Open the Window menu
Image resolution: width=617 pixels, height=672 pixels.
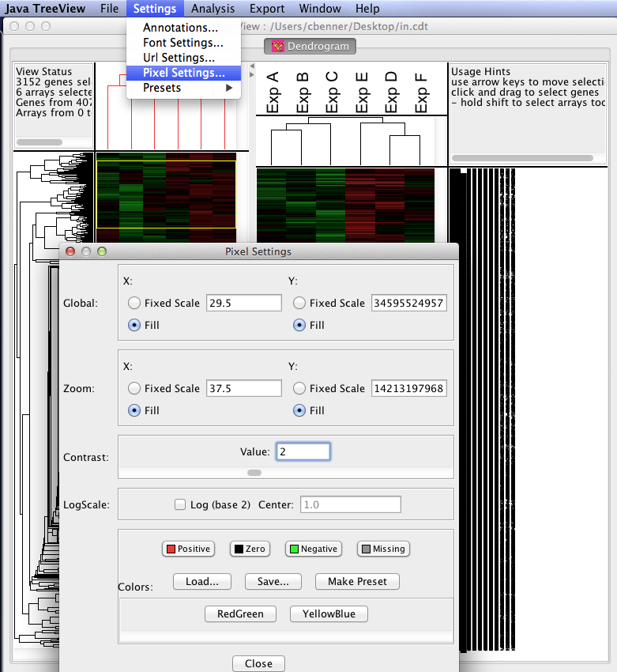[x=320, y=9]
